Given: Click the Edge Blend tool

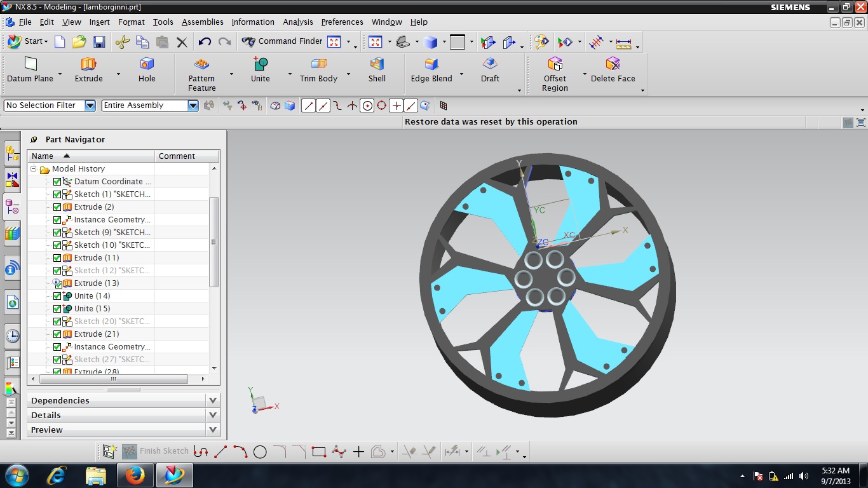Looking at the screenshot, I should tap(431, 64).
